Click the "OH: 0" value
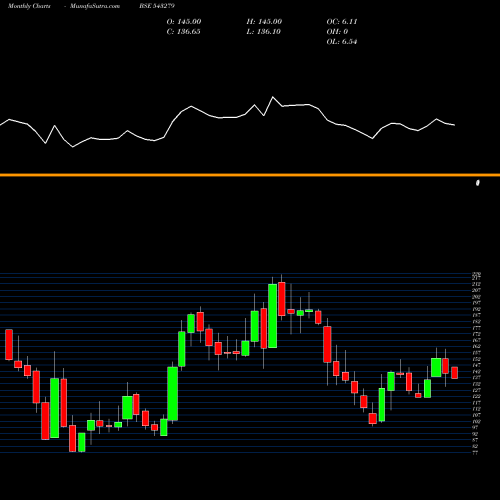500x500 pixels. point(337,32)
